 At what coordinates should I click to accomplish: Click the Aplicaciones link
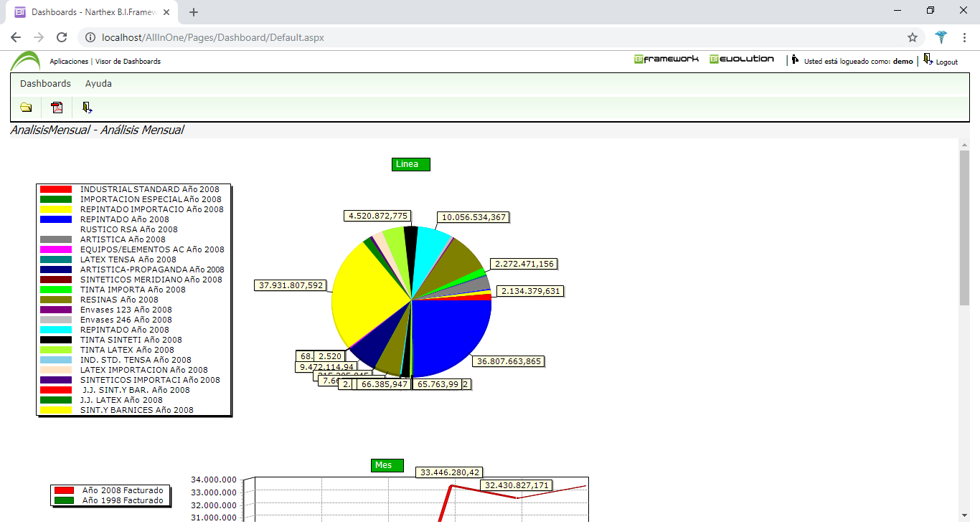pos(69,62)
